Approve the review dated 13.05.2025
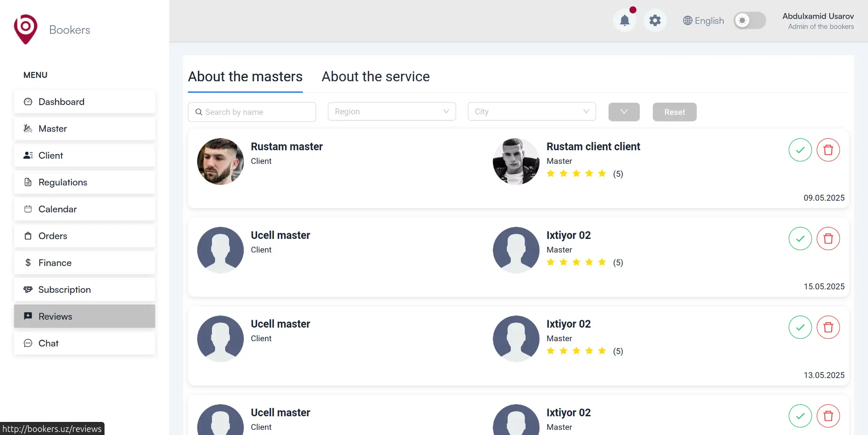Image resolution: width=868 pixels, height=435 pixels. pyautogui.click(x=800, y=327)
